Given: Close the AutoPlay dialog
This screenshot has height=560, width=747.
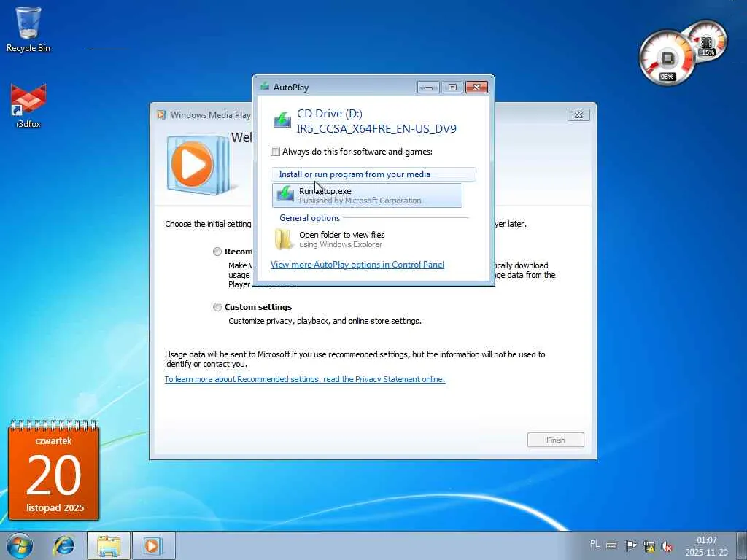Looking at the screenshot, I should 476,87.
